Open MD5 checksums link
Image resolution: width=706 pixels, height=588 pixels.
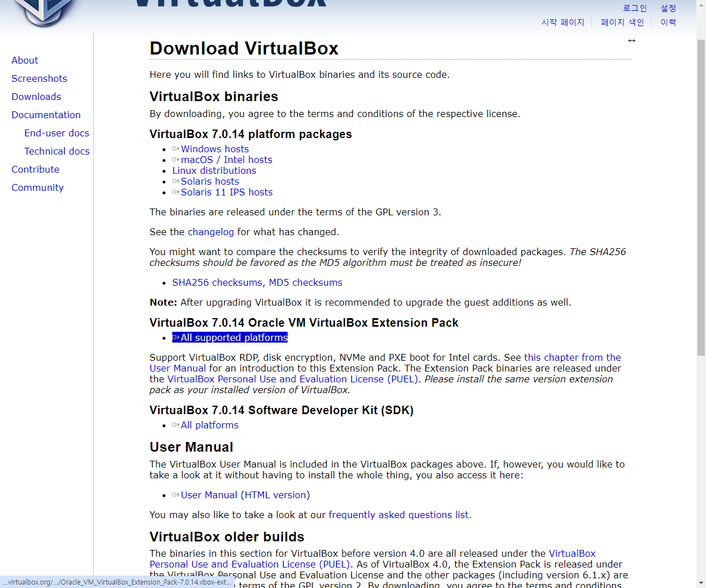pyautogui.click(x=306, y=282)
